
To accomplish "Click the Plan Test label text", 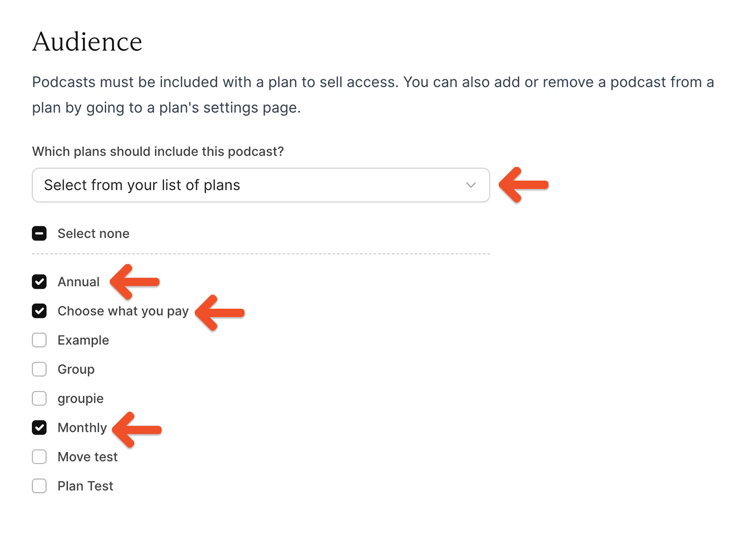I will point(85,486).
